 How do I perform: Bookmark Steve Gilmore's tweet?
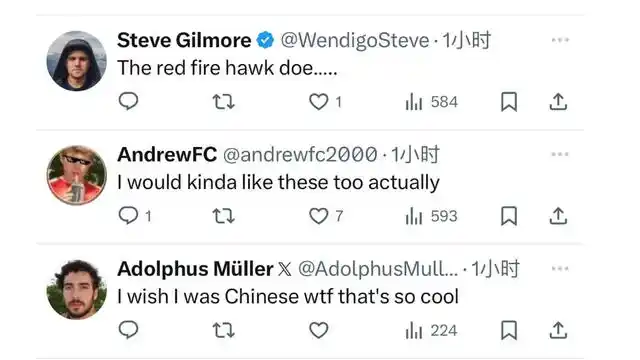coord(509,102)
